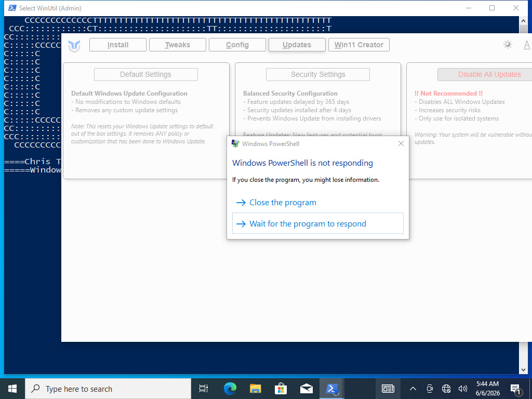Click 'Balanced Security Configuration' heading
The image size is (532, 399).
pyautogui.click(x=290, y=94)
